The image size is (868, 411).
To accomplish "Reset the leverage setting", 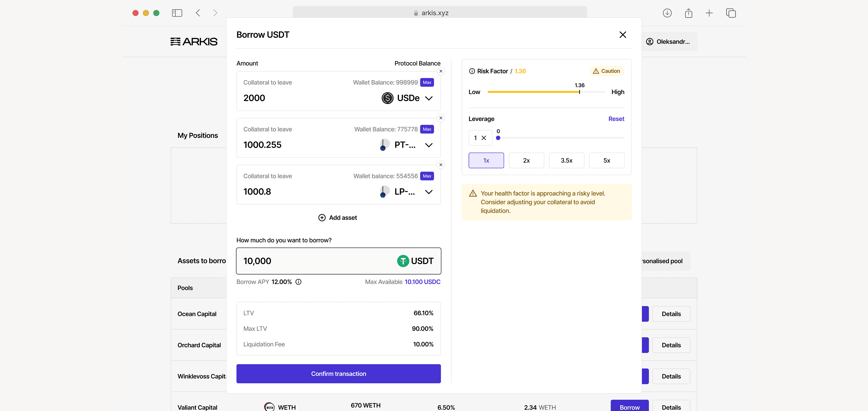I will click(x=616, y=119).
